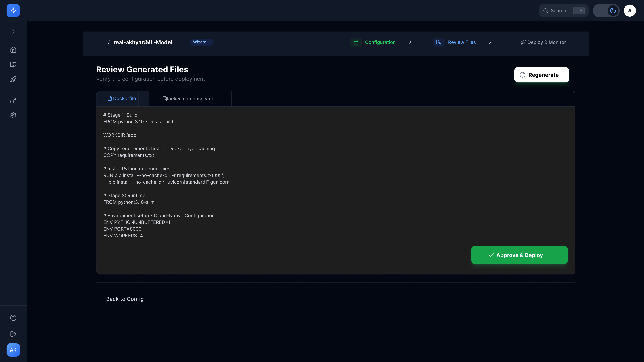The height and width of the screenshot is (362, 644).
Task: Click the Review Files folder icon in stepper
Action: 439,42
